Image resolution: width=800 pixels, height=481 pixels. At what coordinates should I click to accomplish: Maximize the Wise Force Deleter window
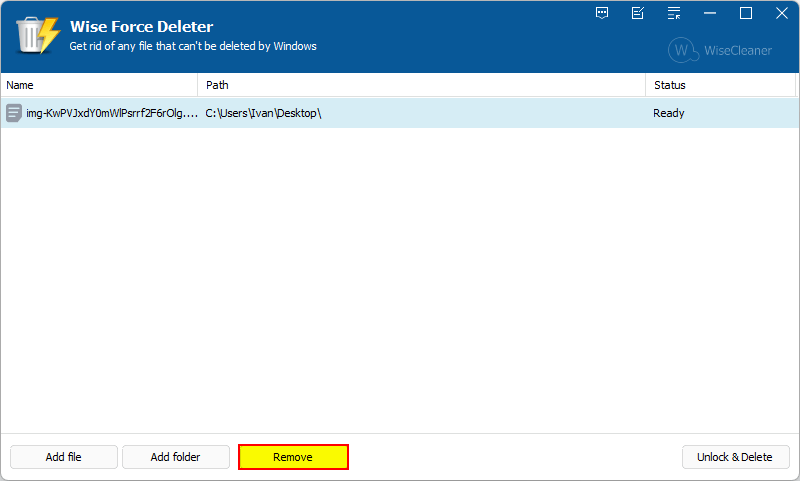(x=746, y=13)
